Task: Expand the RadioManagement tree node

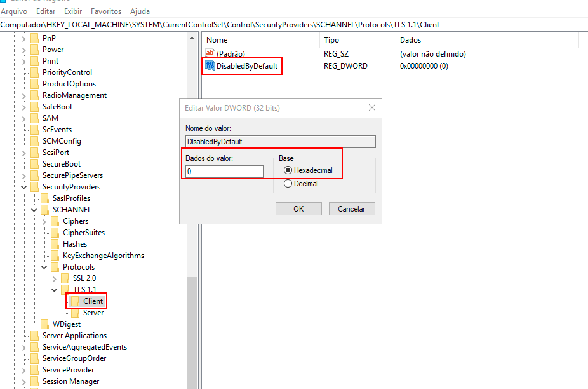Action: click(24, 96)
